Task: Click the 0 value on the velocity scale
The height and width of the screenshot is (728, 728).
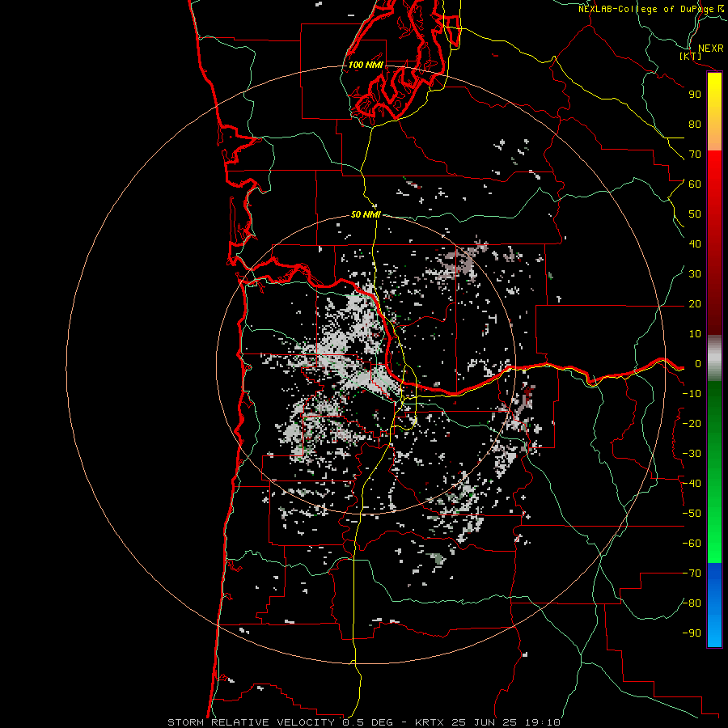Action: coord(698,364)
